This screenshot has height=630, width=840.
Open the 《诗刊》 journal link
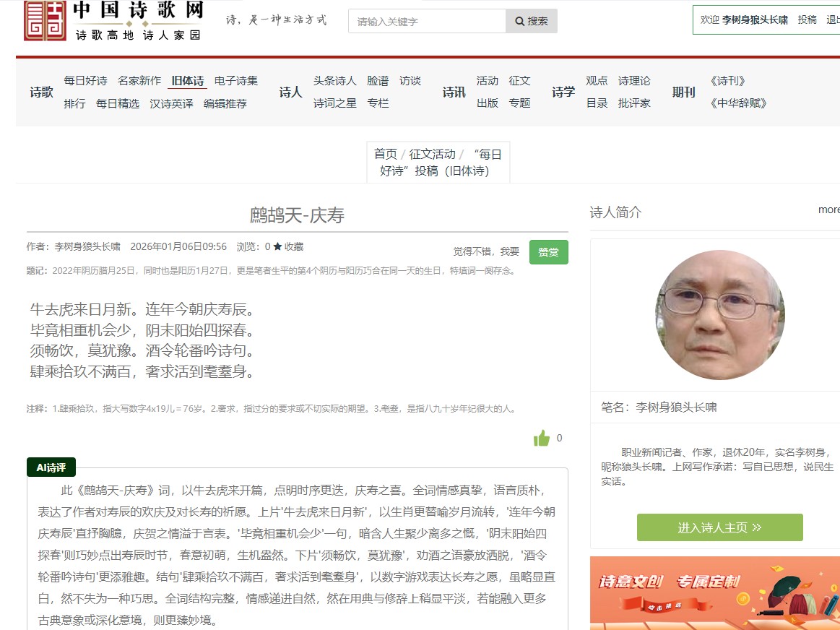tap(727, 81)
